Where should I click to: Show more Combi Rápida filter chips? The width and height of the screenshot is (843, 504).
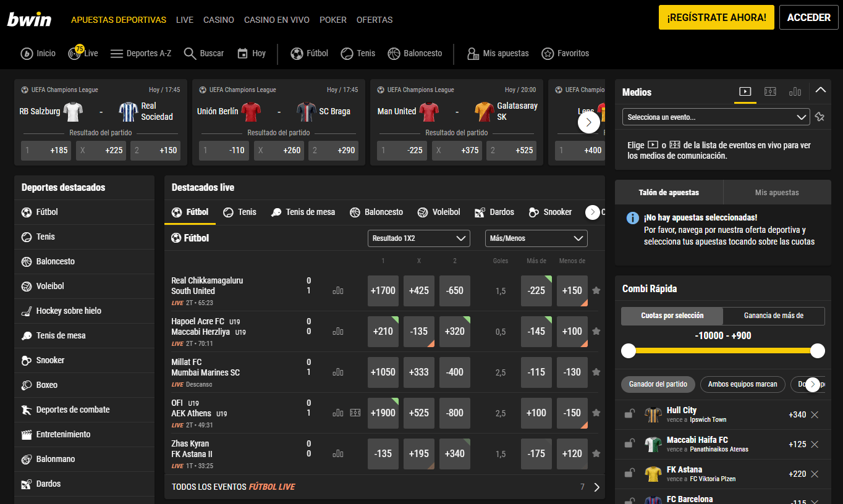813,385
